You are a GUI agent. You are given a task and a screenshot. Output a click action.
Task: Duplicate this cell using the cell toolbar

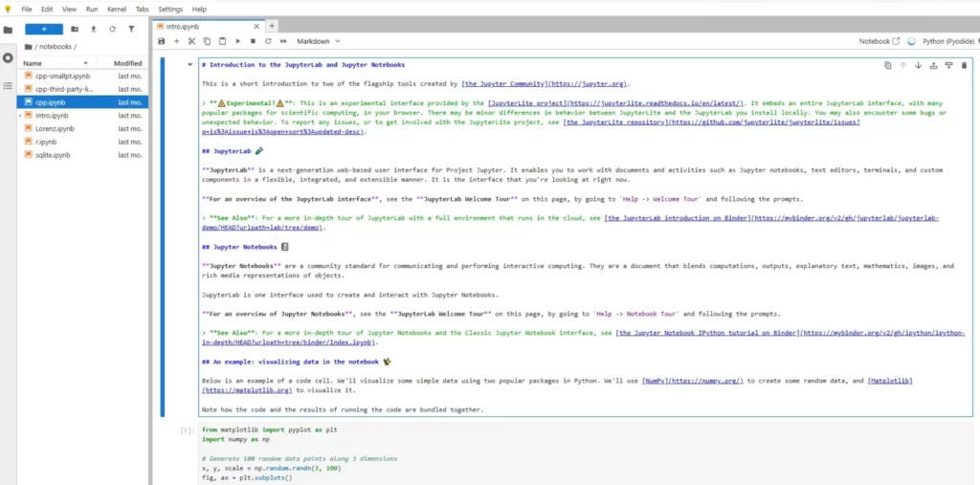[887, 65]
